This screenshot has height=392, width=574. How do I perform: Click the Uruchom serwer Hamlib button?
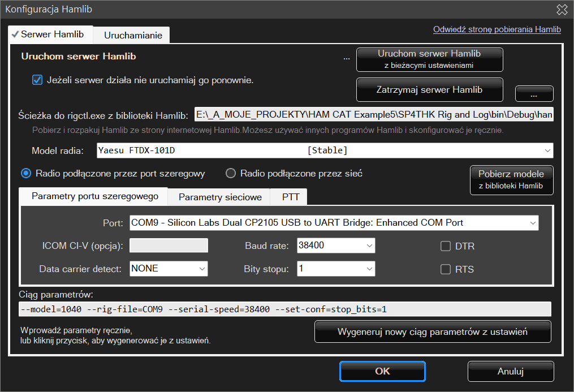coord(429,59)
